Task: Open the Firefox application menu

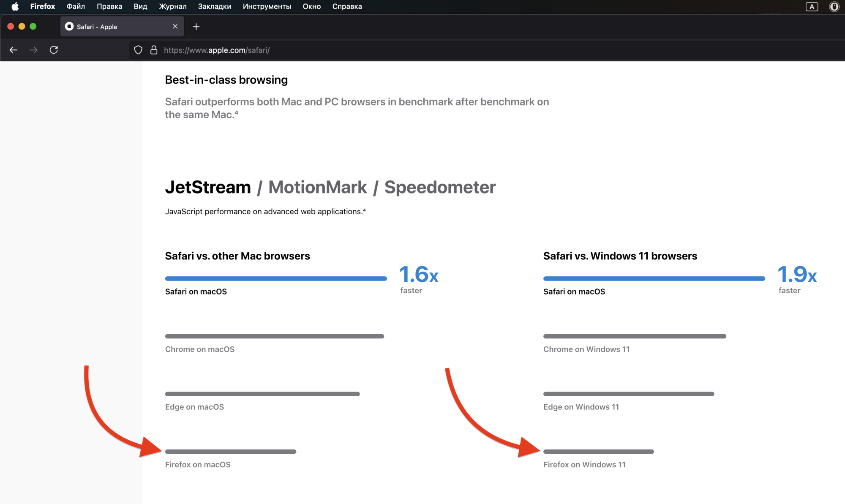Action: (x=42, y=6)
